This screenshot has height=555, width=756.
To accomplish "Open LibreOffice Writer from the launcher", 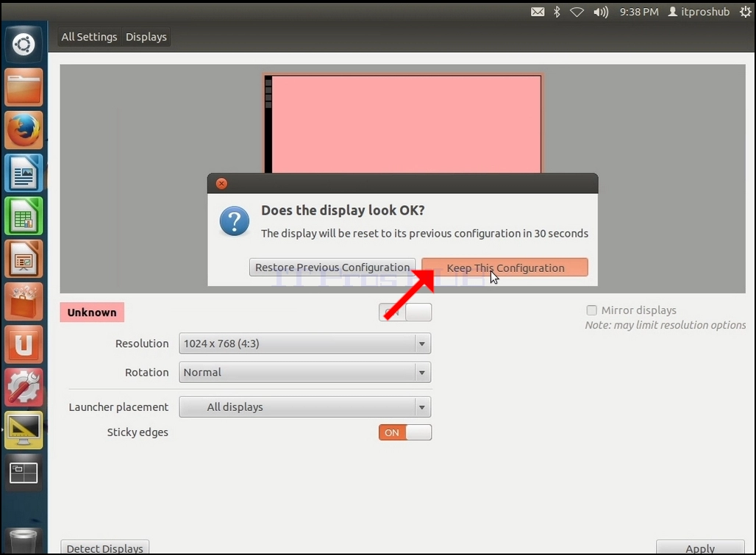I will point(24,173).
